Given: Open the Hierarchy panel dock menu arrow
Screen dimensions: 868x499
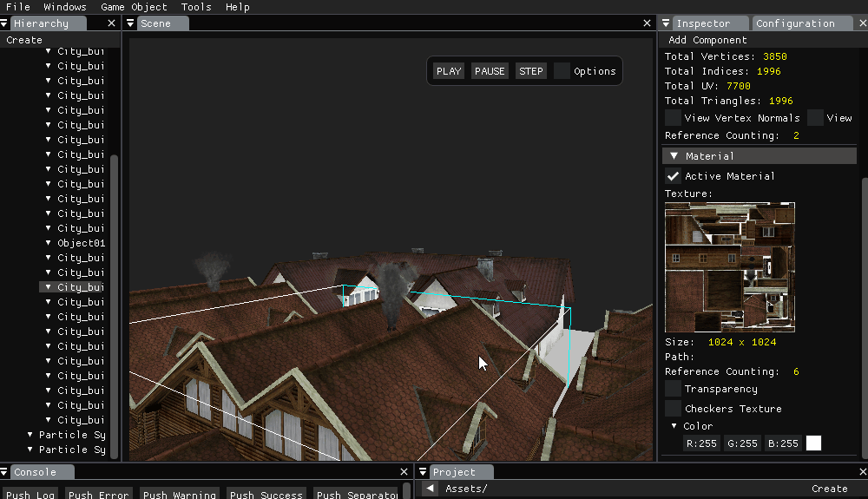Looking at the screenshot, I should (x=5, y=23).
